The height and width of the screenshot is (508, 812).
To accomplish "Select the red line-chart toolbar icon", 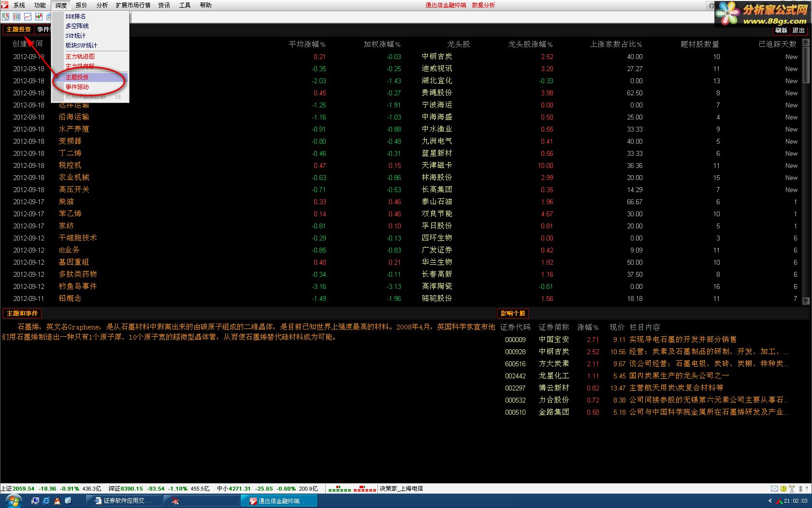I will point(28,16).
